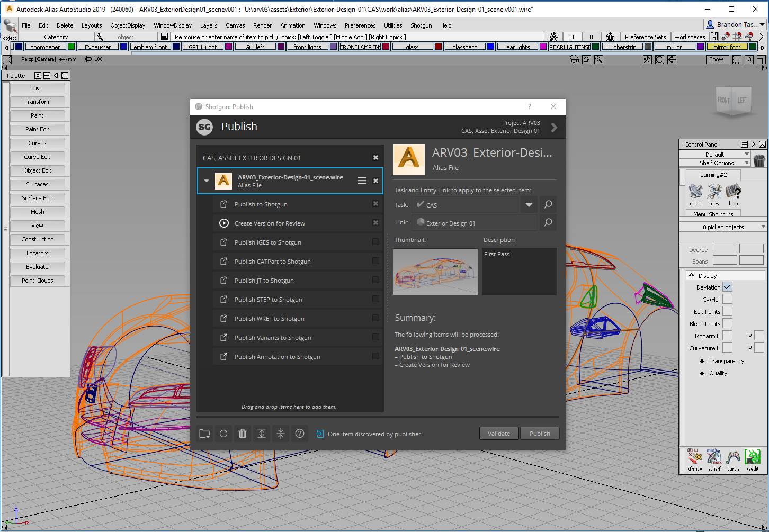Image resolution: width=769 pixels, height=532 pixels.
Task: Open the Utilities menu
Action: (x=393, y=25)
